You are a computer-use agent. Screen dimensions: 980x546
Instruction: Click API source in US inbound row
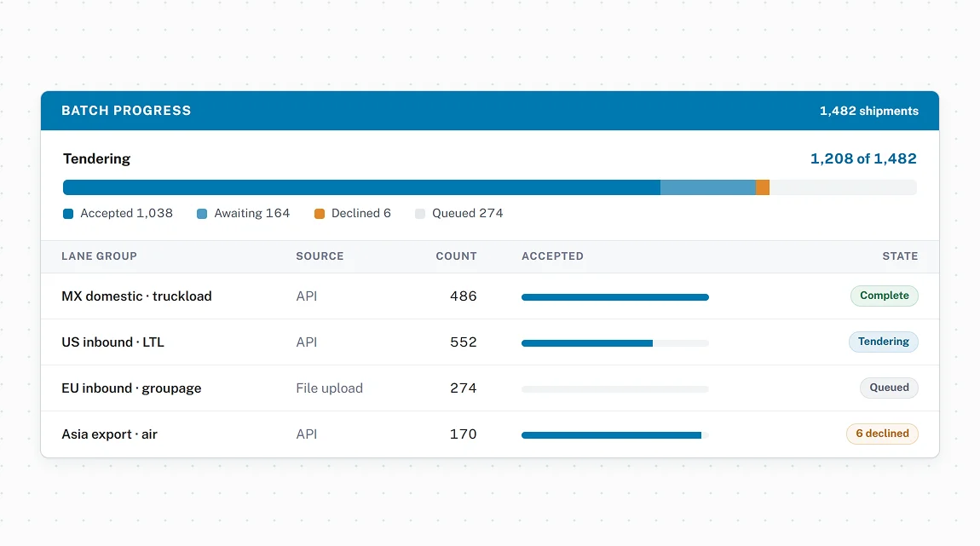tap(306, 342)
